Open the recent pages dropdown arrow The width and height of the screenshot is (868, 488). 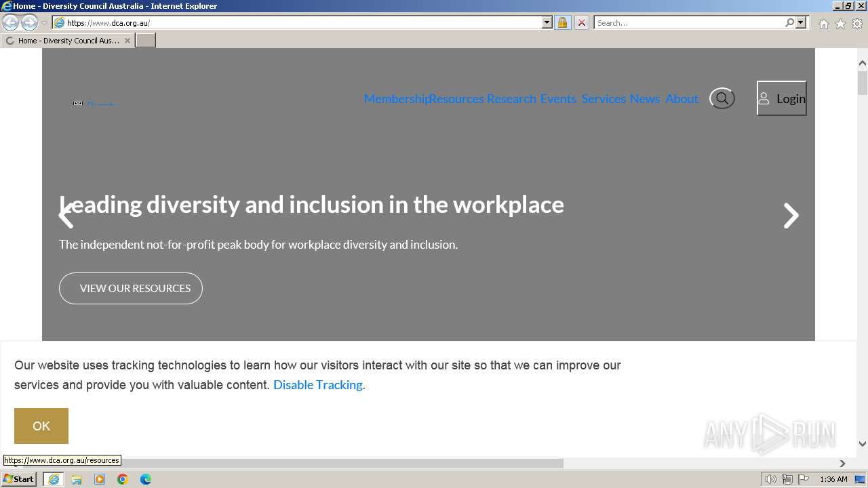pos(45,23)
